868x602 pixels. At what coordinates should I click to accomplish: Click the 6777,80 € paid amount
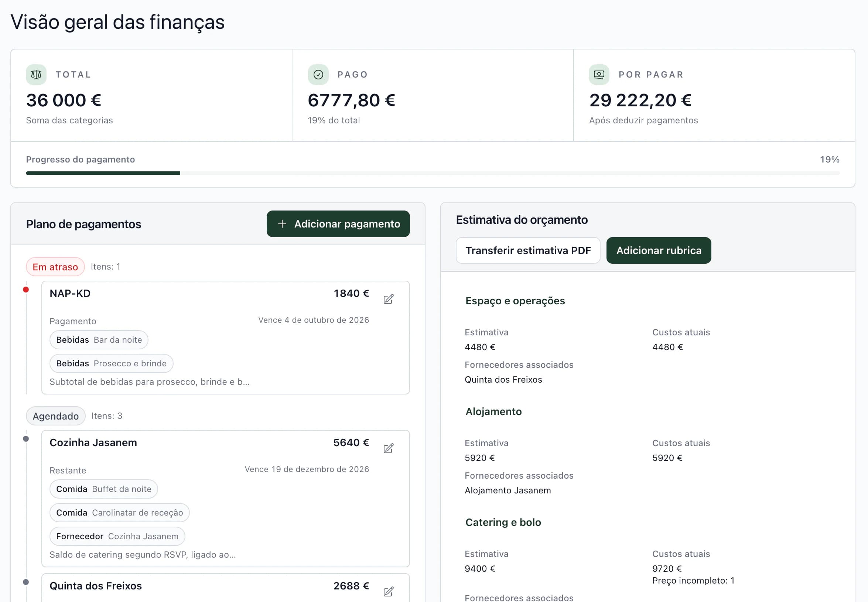tap(351, 100)
